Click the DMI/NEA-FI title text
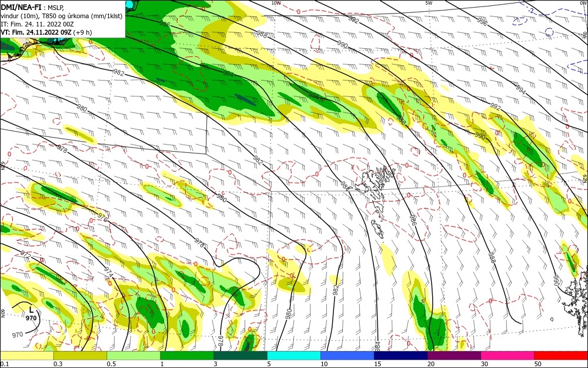The image size is (588, 368). tap(21, 8)
